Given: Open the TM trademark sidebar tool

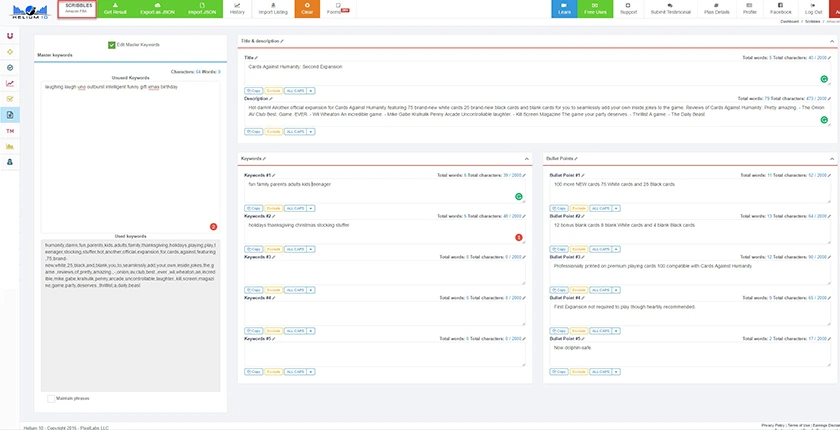Looking at the screenshot, I should coord(10,131).
